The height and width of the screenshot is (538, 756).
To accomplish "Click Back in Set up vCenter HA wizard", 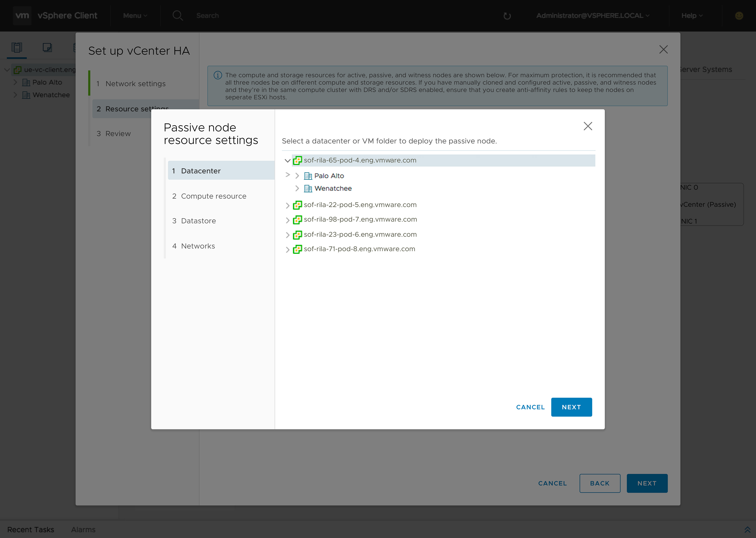I will 600,483.
